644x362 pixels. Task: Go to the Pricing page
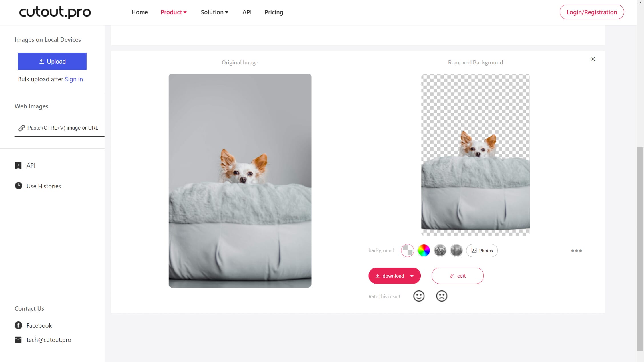click(274, 12)
